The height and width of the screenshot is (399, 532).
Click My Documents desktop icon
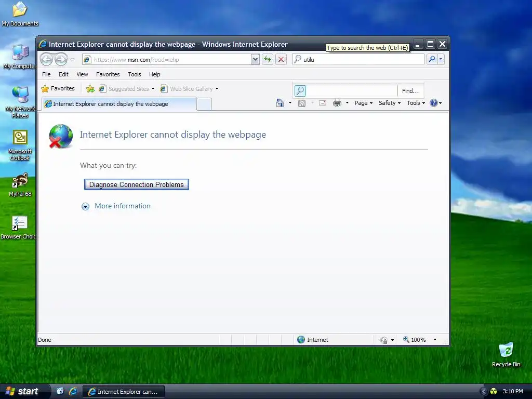coord(20,14)
